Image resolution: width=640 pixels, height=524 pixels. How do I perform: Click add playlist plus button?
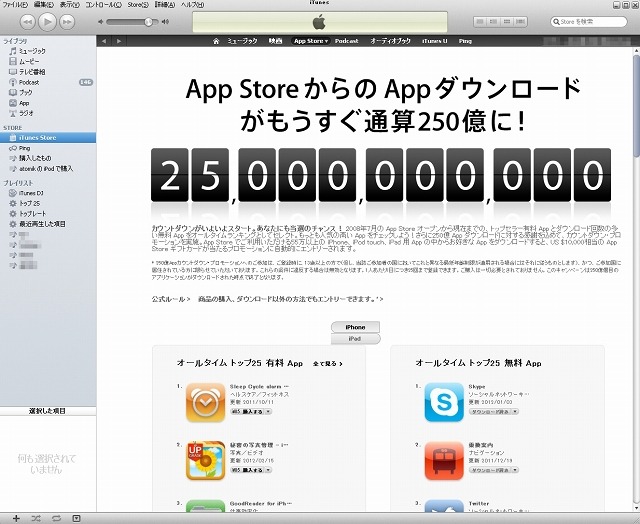tap(16, 518)
